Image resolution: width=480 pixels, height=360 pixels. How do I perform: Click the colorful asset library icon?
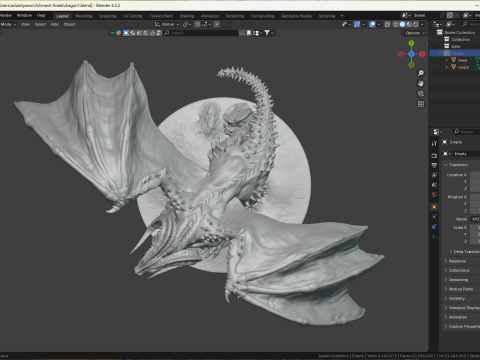tap(118, 33)
